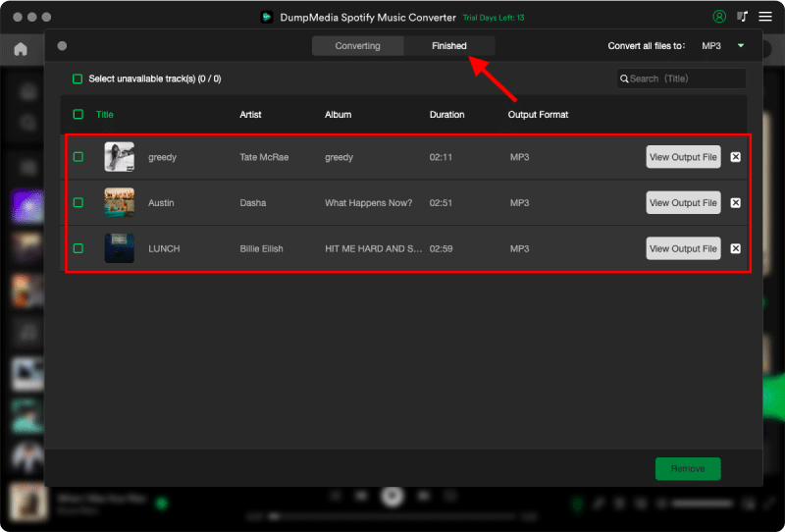Sort by the Title column header

click(105, 114)
